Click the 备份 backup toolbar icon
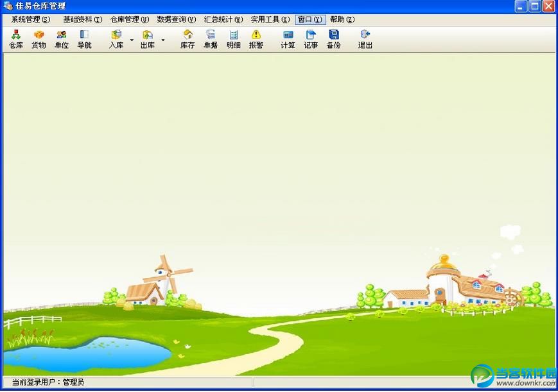The image size is (558, 392). [333, 39]
